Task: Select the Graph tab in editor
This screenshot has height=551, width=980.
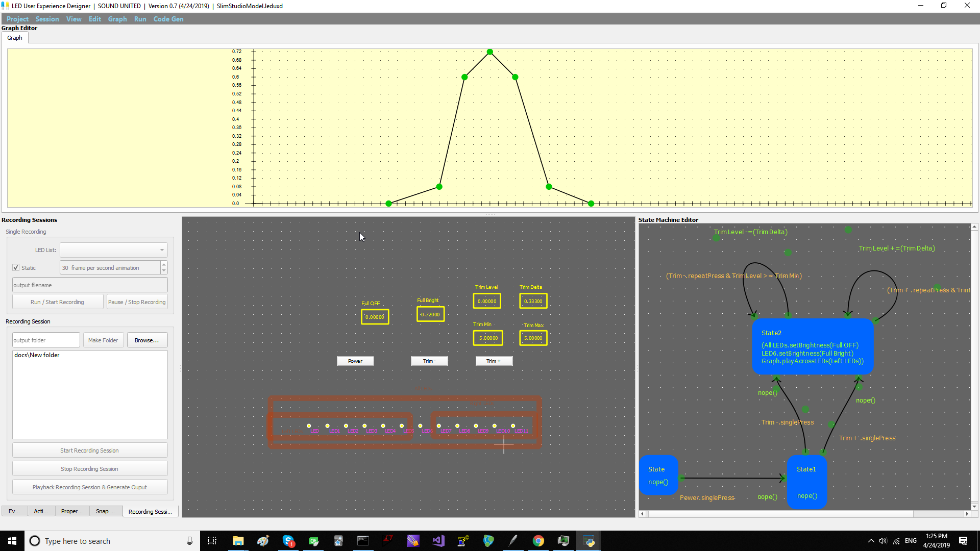Action: [x=14, y=38]
